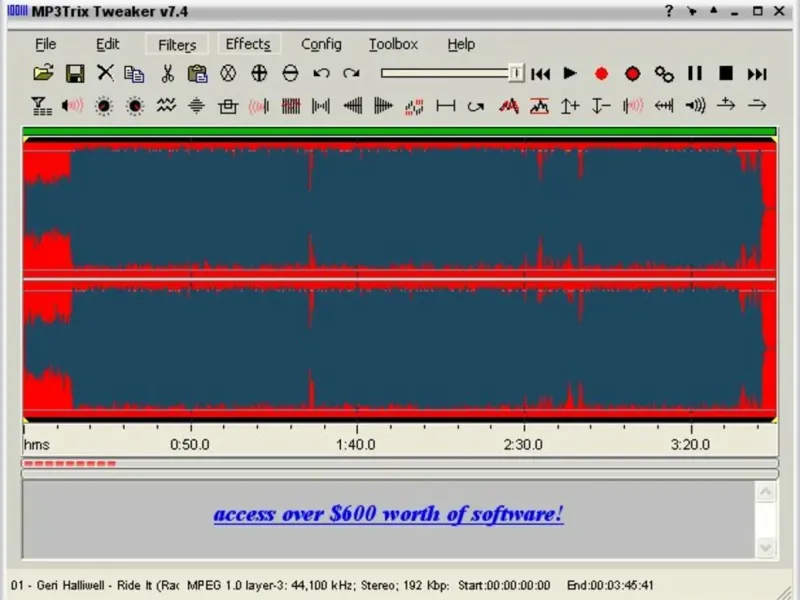Click the horizontal H-bar line icon
Screen dimensions: 800x600
point(446,106)
